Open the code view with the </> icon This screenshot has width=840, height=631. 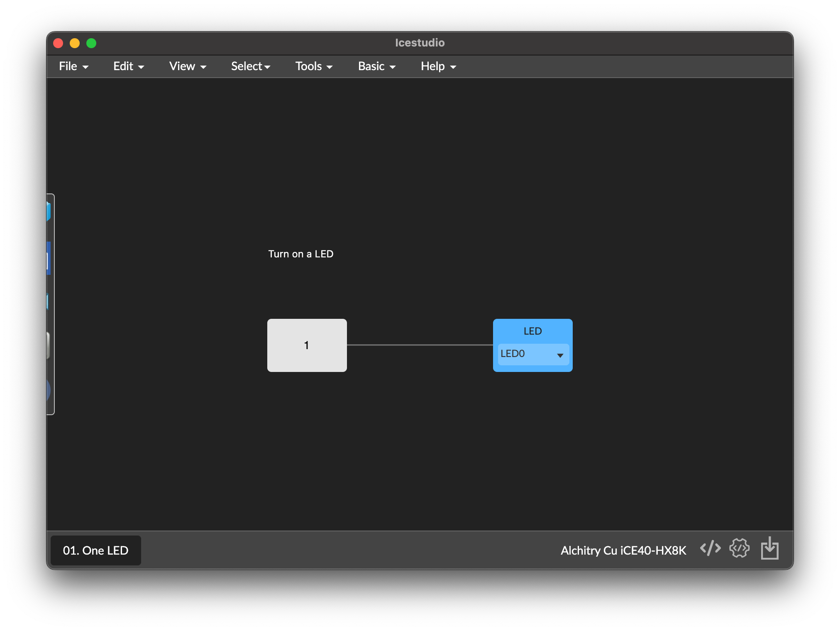(710, 548)
